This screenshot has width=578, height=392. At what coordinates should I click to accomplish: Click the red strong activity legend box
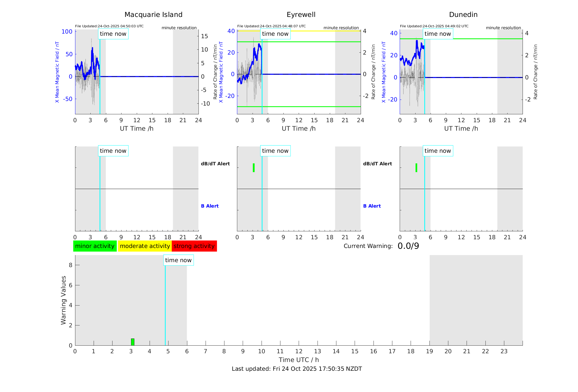click(194, 246)
